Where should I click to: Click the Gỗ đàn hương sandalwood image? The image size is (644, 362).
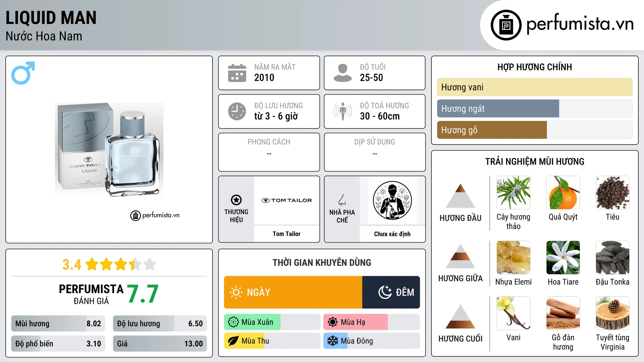pos(563,313)
